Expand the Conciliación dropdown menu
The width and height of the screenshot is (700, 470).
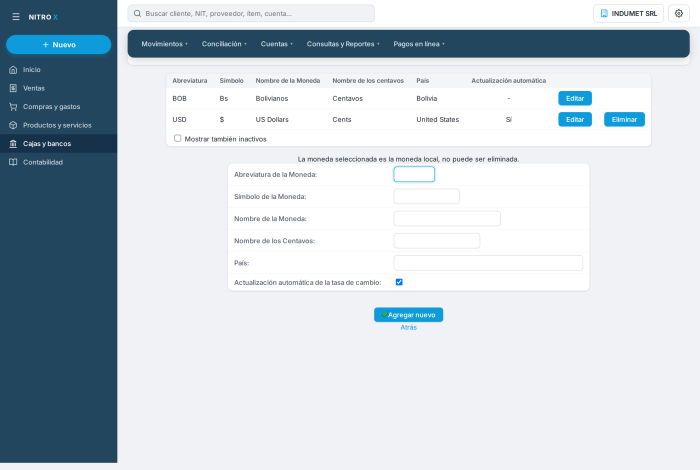click(x=224, y=44)
